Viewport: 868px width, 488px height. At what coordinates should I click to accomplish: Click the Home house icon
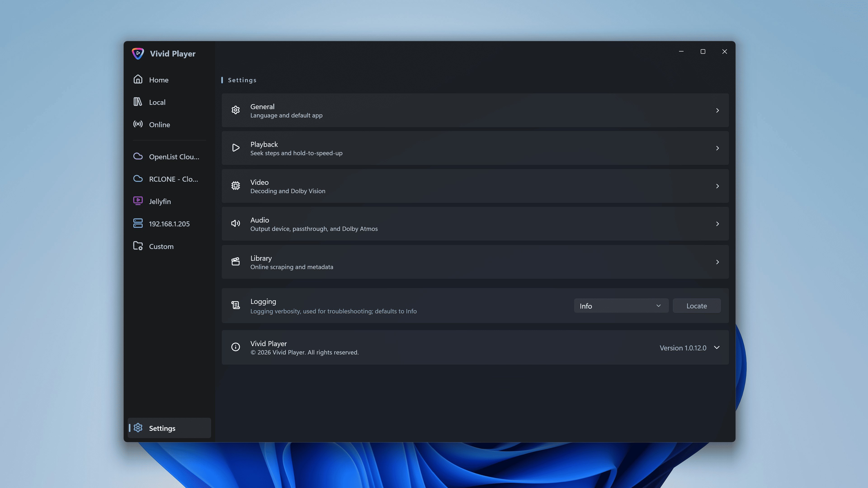[x=138, y=79]
